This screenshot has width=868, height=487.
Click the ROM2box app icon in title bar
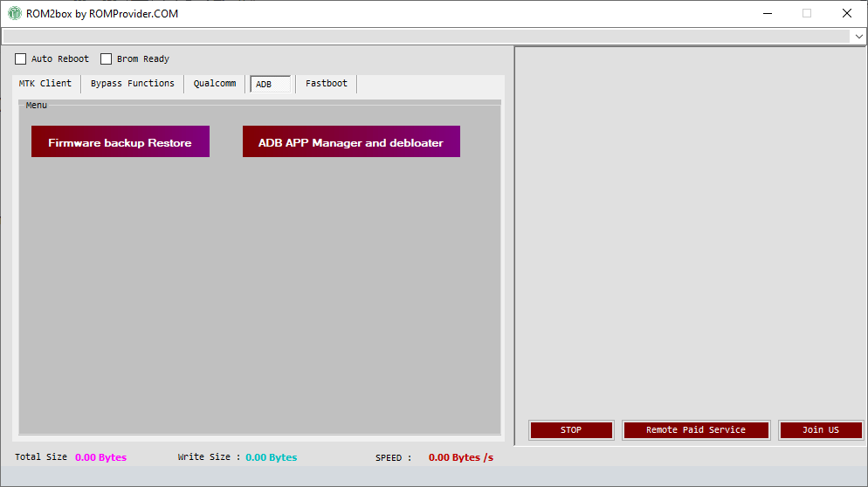pos(14,13)
